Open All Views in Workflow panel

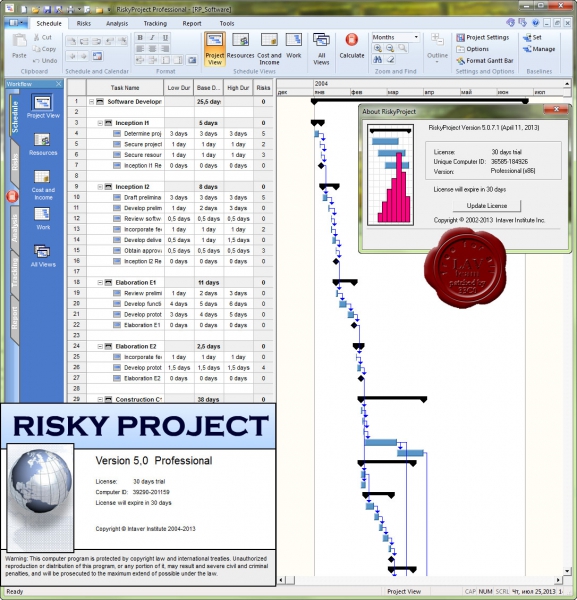tap(43, 256)
